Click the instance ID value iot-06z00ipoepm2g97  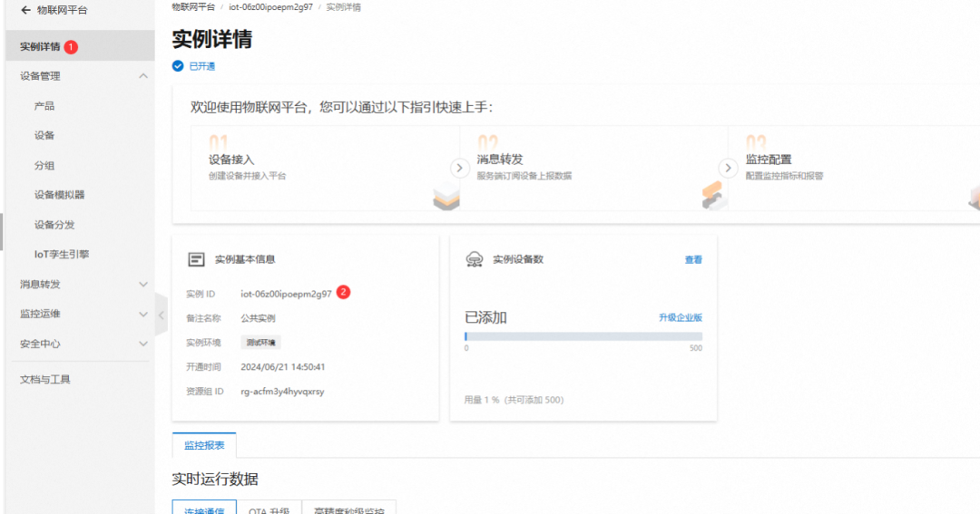(286, 294)
